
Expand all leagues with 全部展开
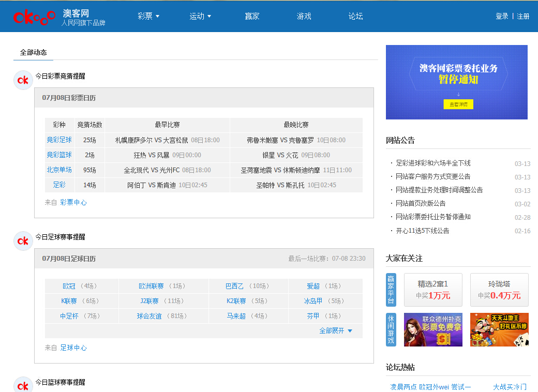[x=336, y=330]
